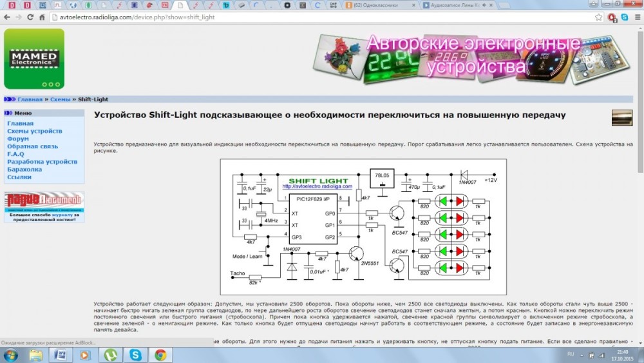Open the Windows Start button
The width and height of the screenshot is (644, 363).
11,355
